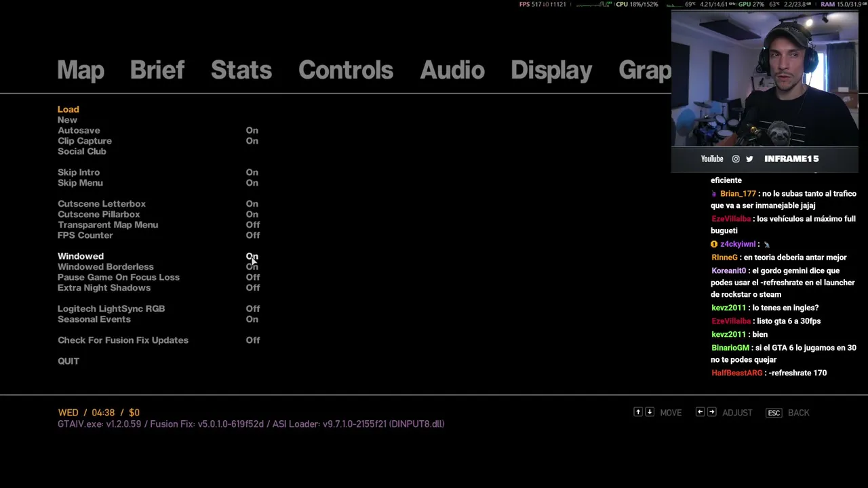Select the Windowed setting label

click(x=81, y=256)
